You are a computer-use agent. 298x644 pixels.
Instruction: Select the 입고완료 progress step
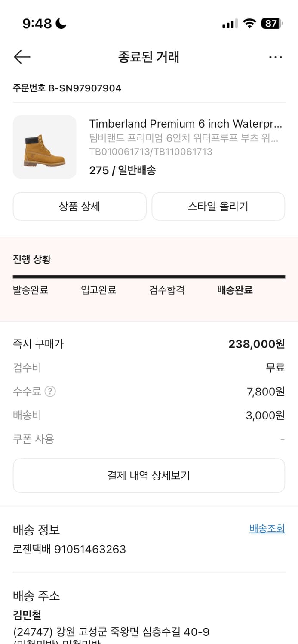(98, 290)
